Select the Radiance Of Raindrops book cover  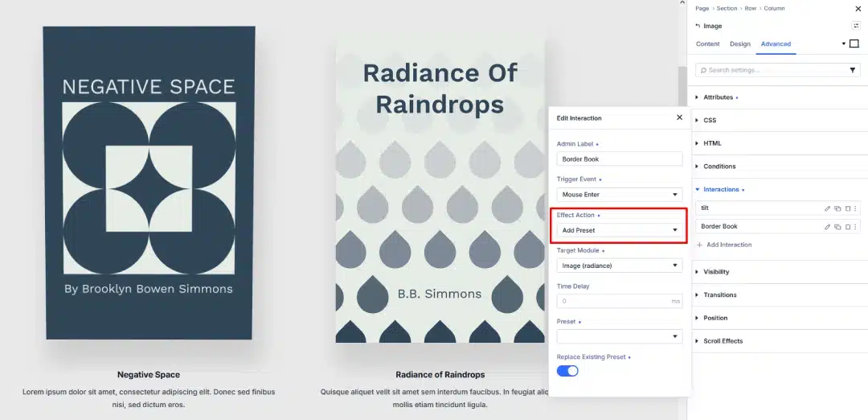pos(440,190)
